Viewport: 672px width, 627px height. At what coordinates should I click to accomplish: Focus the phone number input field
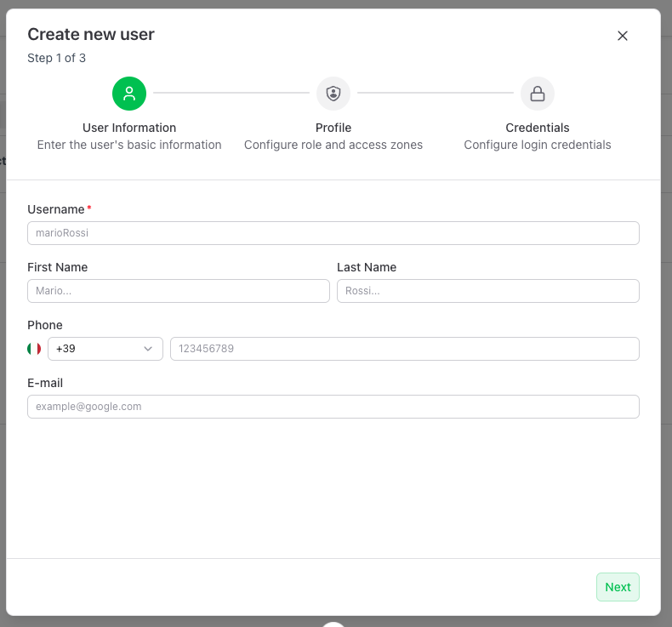click(x=405, y=349)
